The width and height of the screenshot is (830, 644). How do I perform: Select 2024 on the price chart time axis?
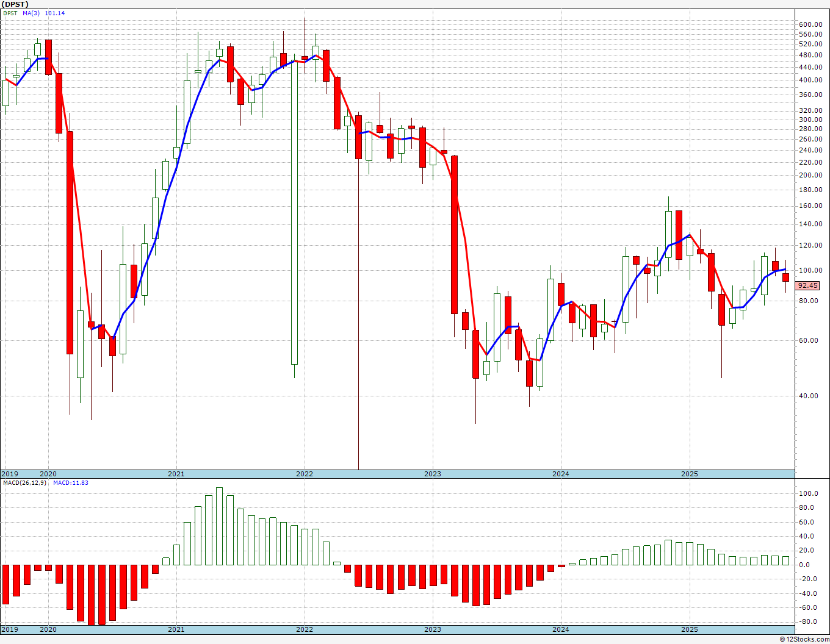561,474
